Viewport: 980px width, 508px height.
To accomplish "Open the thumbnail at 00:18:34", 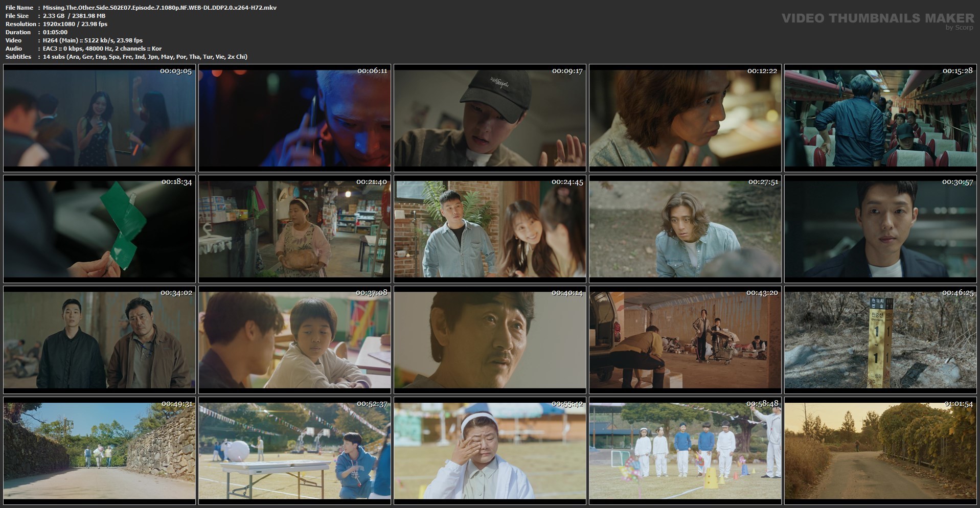I will pyautogui.click(x=99, y=229).
